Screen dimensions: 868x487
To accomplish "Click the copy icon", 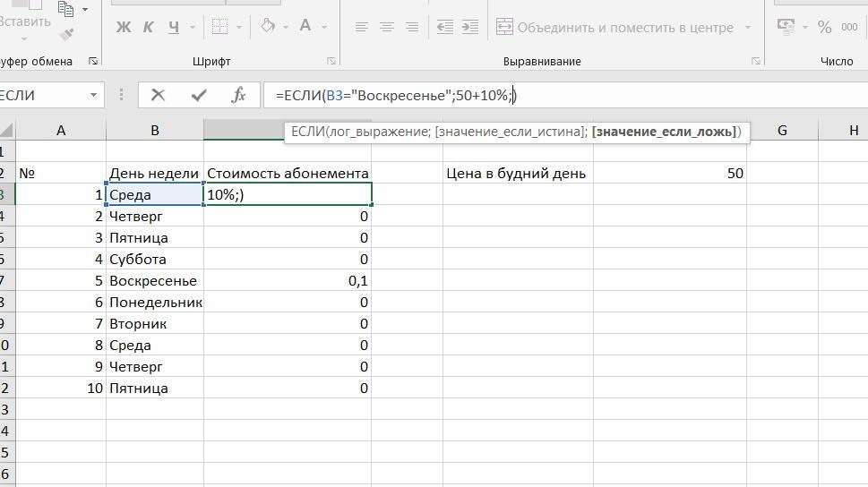I will point(66,8).
